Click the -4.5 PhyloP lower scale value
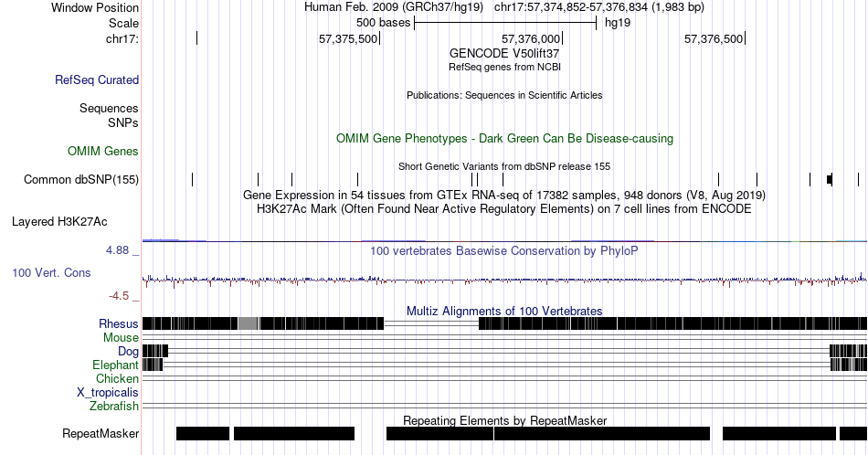This screenshot has height=455, width=868. tap(119, 296)
